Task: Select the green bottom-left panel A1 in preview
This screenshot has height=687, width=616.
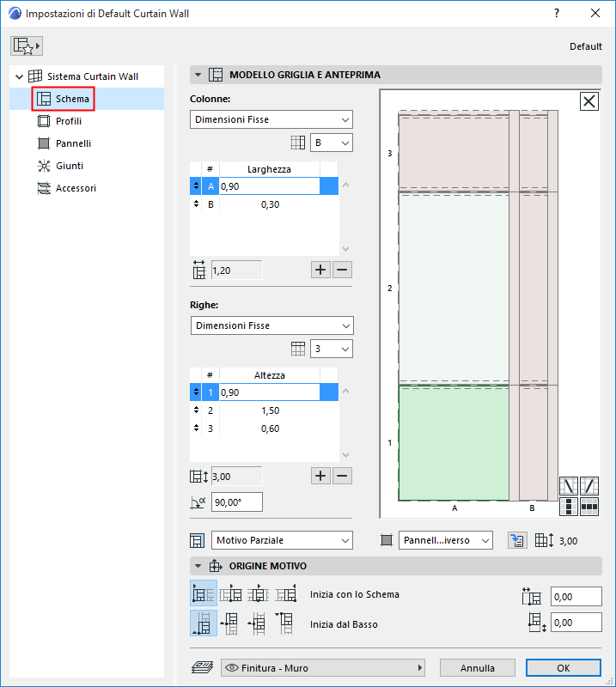Action: coord(454,443)
